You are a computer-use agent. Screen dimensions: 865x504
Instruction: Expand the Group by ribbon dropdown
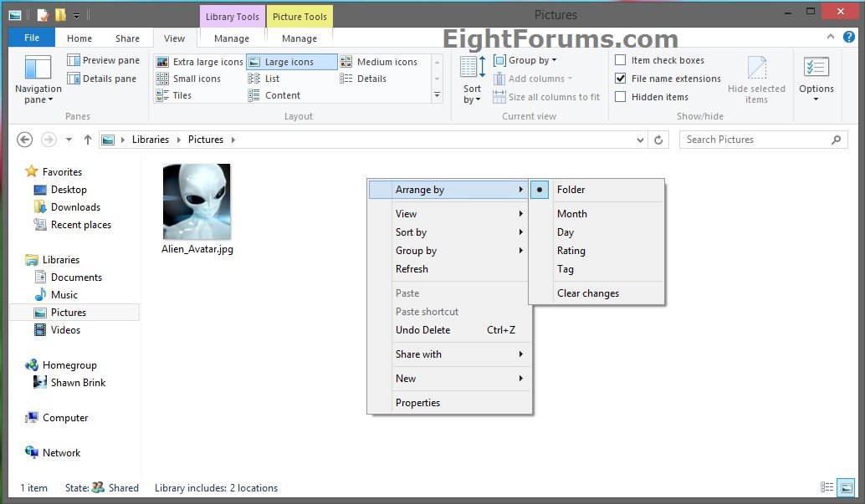tap(525, 60)
